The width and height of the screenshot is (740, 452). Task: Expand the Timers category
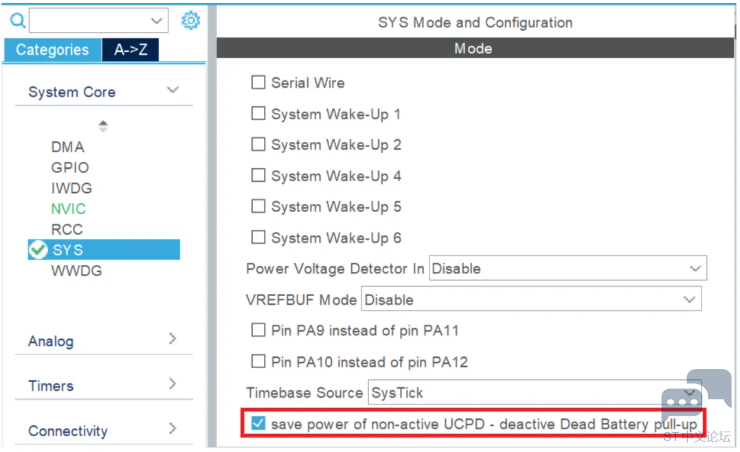(172, 385)
